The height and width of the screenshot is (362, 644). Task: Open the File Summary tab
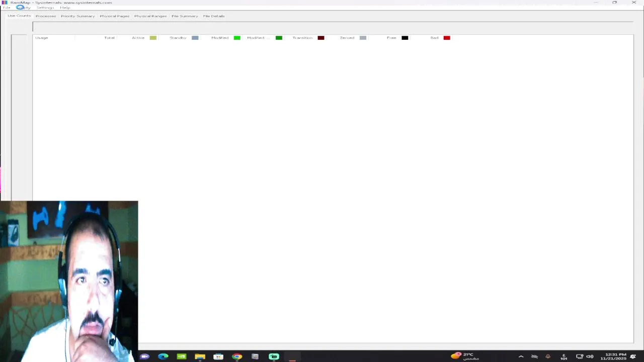185,16
